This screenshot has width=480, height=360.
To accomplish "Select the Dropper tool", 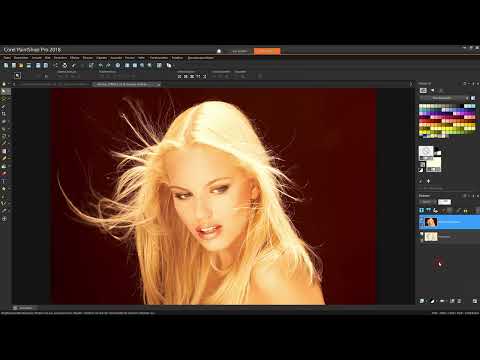I will pyautogui.click(x=4, y=106).
